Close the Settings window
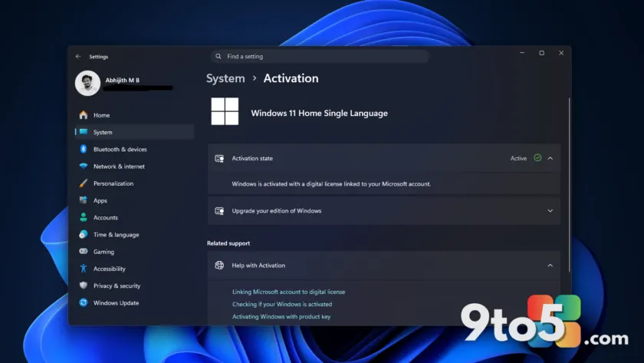The width and height of the screenshot is (644, 363). (x=561, y=53)
